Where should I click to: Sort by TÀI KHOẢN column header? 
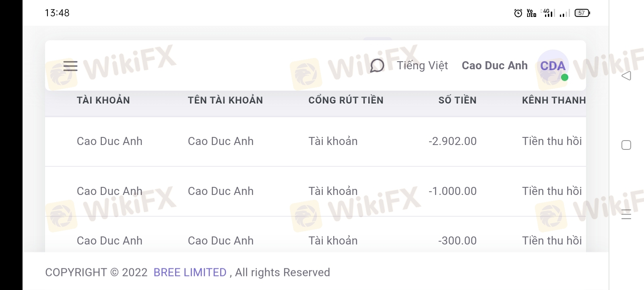(x=103, y=100)
